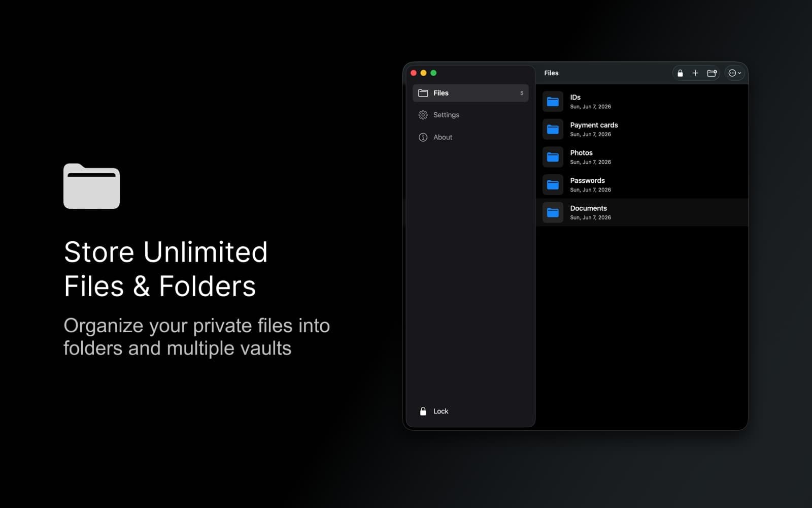Image resolution: width=812 pixels, height=508 pixels.
Task: Click the Passwords folder icon
Action: 553,185
